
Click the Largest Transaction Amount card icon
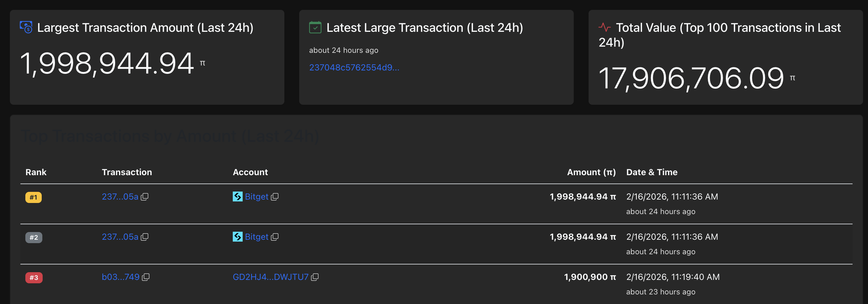tap(26, 27)
